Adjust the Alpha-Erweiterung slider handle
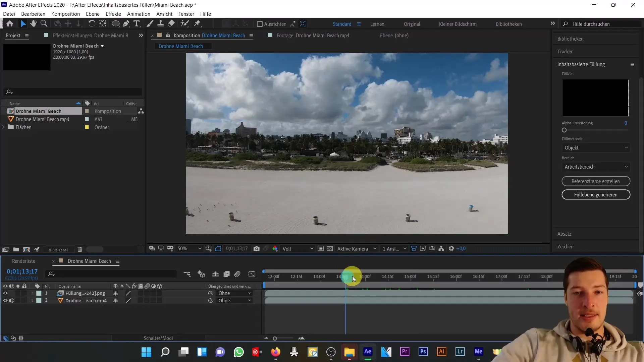The image size is (644, 362). click(564, 130)
